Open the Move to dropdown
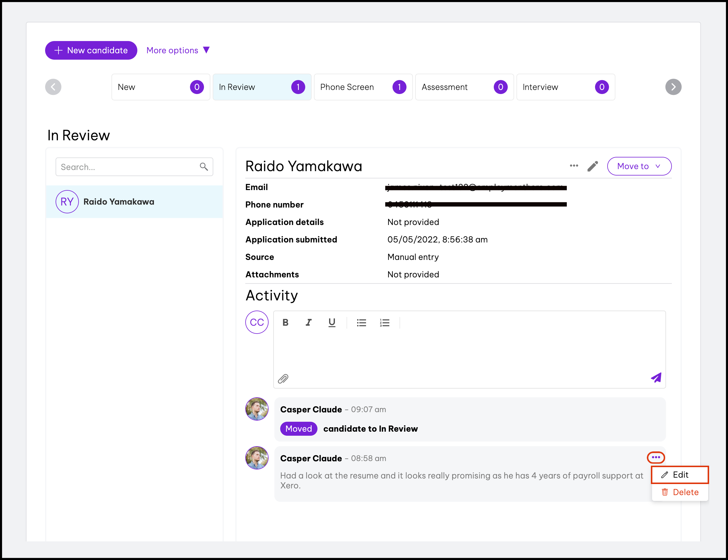 639,166
